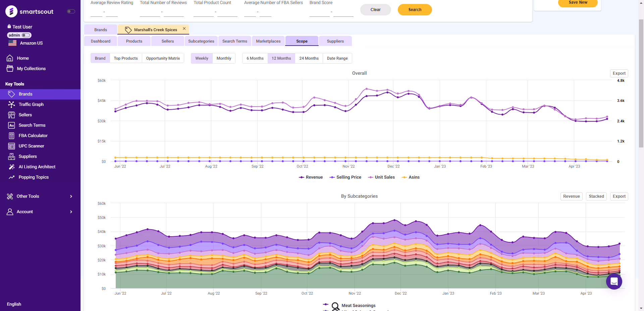Click the SmartScout logo icon
The height and width of the screenshot is (311, 644).
pyautogui.click(x=11, y=11)
